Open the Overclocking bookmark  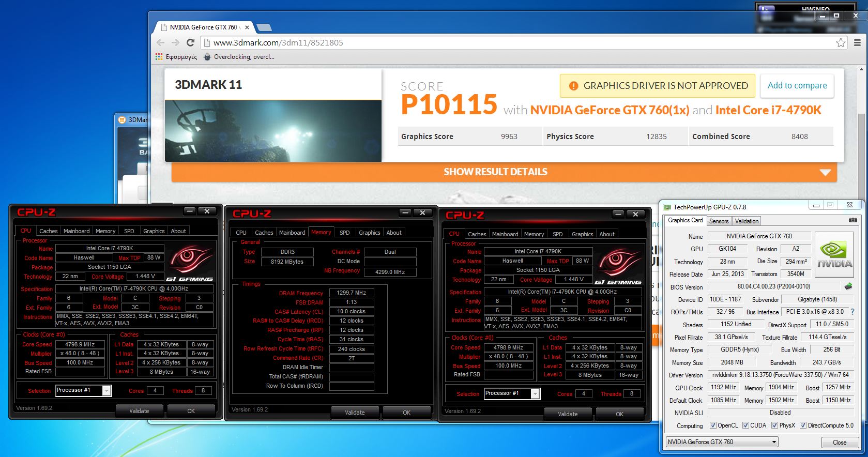tap(239, 57)
